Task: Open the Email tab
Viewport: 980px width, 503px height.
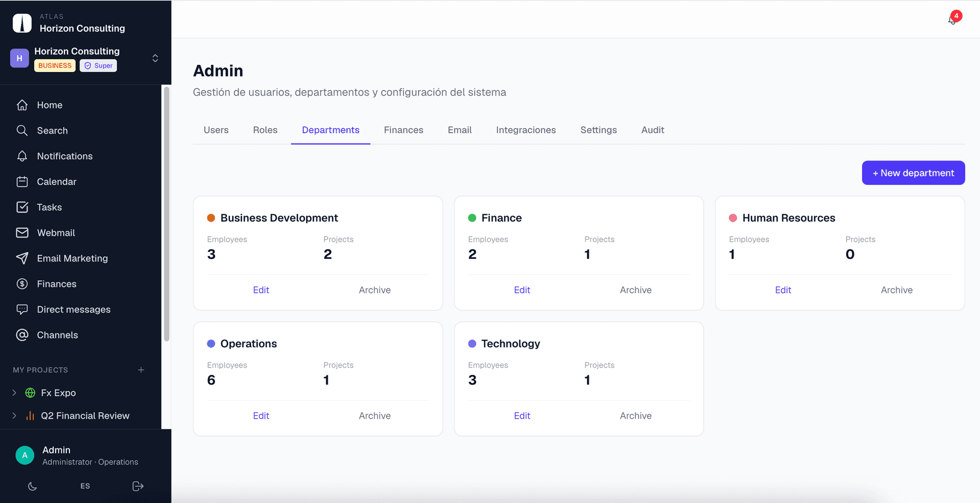Action: click(x=459, y=130)
